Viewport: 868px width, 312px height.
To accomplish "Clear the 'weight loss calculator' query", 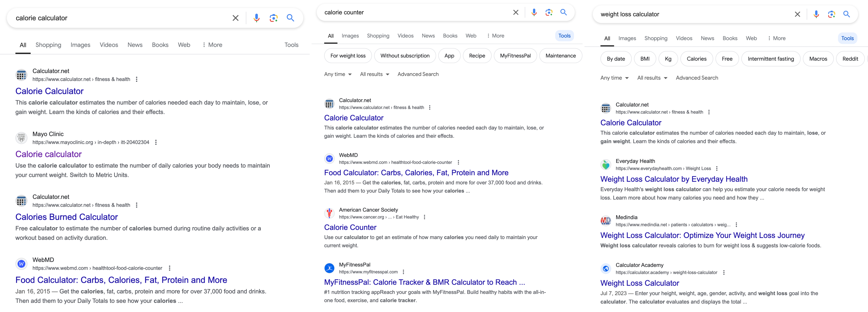I will (797, 14).
